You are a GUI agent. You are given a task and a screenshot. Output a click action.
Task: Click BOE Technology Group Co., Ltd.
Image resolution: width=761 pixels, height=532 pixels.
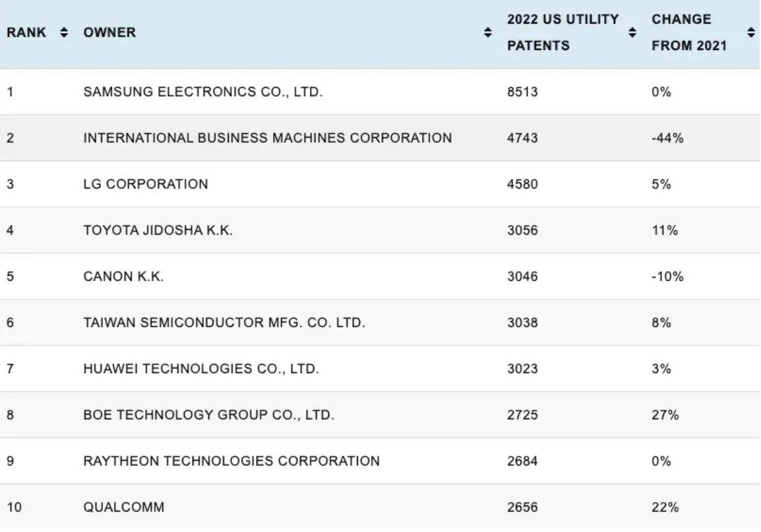[x=208, y=415]
